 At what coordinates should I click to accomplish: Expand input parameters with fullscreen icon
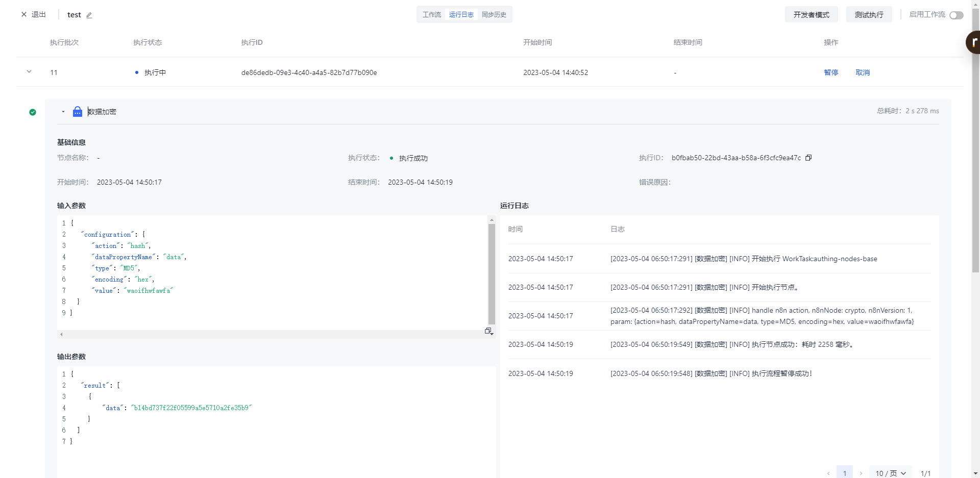click(488, 331)
